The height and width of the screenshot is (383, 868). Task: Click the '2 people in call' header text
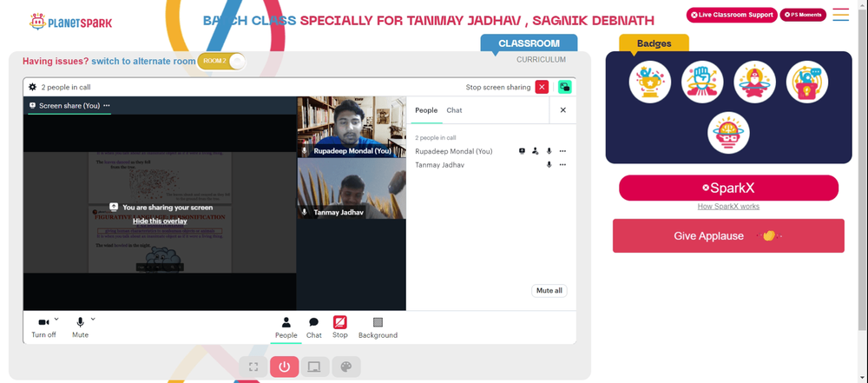[x=66, y=87]
